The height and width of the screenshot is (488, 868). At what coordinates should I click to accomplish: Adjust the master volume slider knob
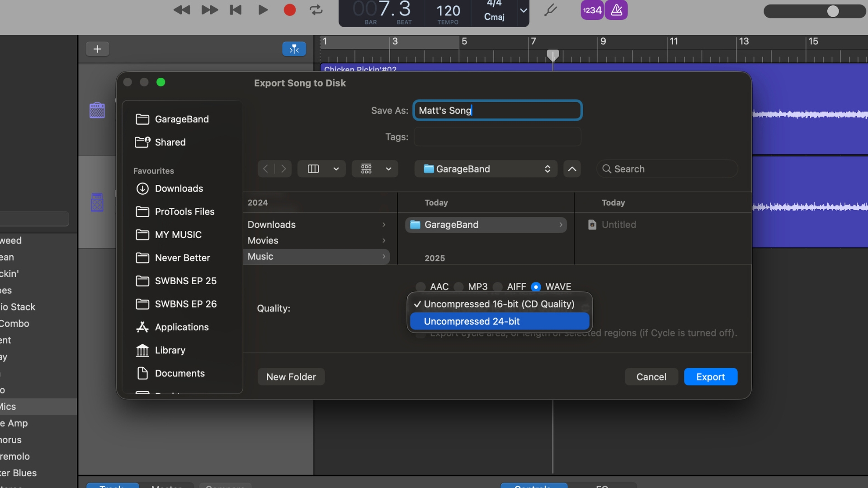pyautogui.click(x=833, y=11)
